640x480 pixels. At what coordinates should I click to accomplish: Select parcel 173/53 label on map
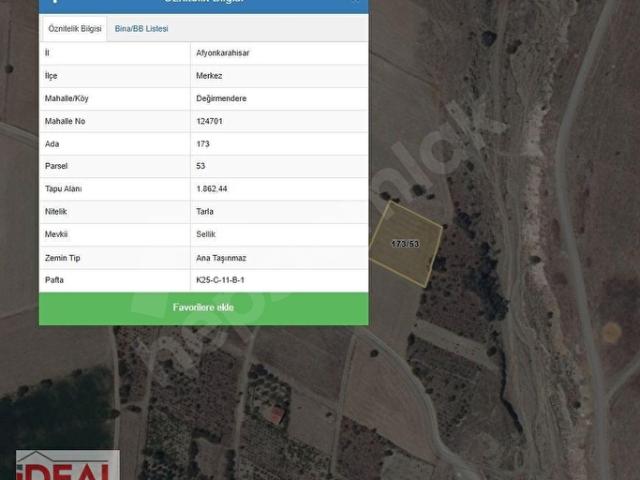click(x=405, y=244)
